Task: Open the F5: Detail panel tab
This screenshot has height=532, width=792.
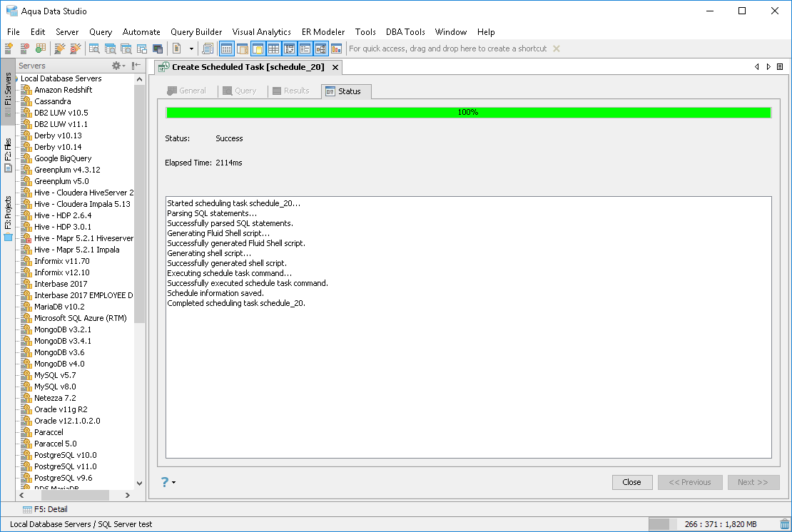Action: (x=45, y=509)
